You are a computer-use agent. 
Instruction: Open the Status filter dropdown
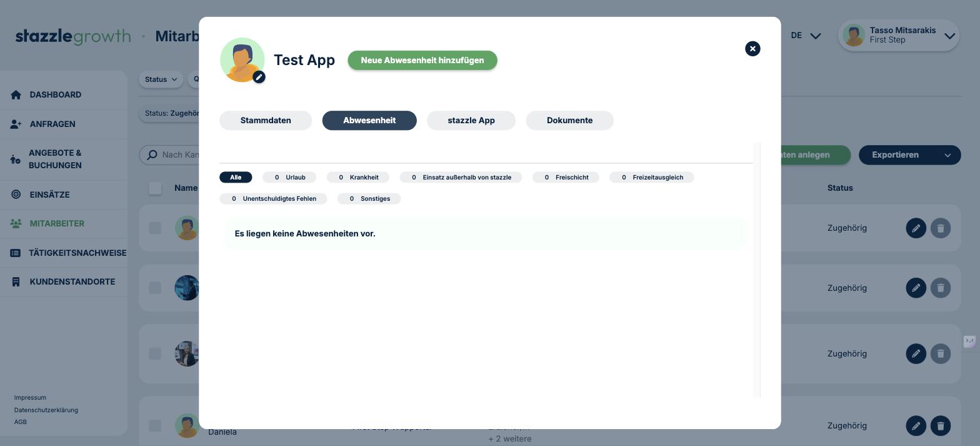click(x=161, y=79)
